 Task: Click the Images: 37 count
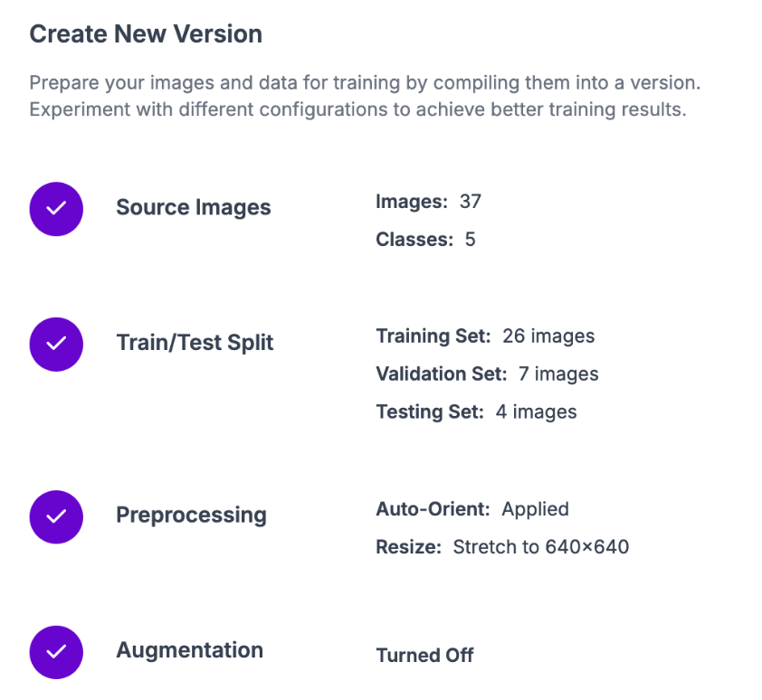428,202
